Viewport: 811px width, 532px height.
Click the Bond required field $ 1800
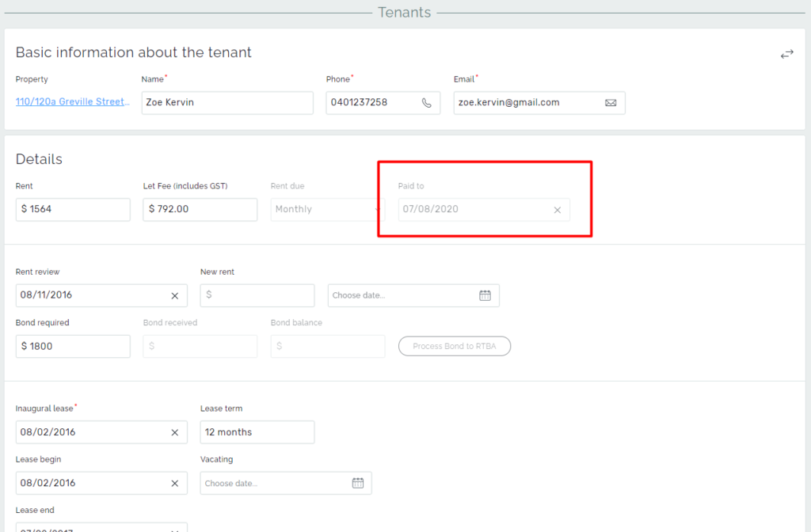tap(73, 346)
